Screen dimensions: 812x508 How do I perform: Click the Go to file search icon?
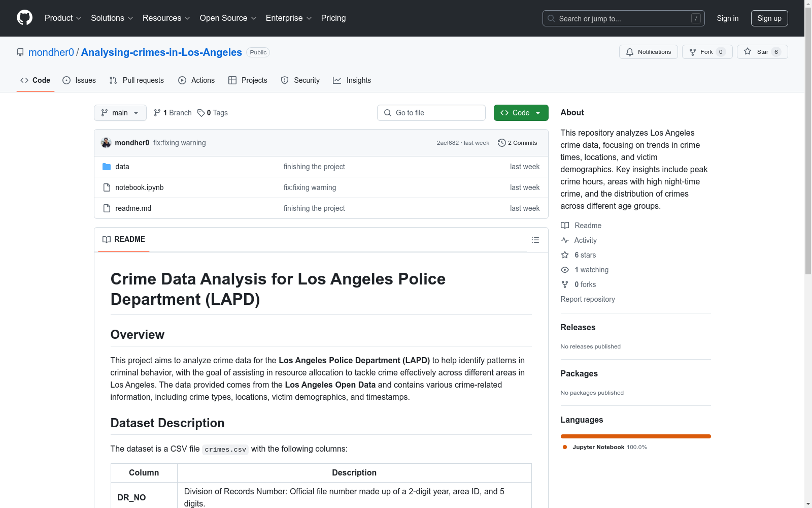click(388, 113)
